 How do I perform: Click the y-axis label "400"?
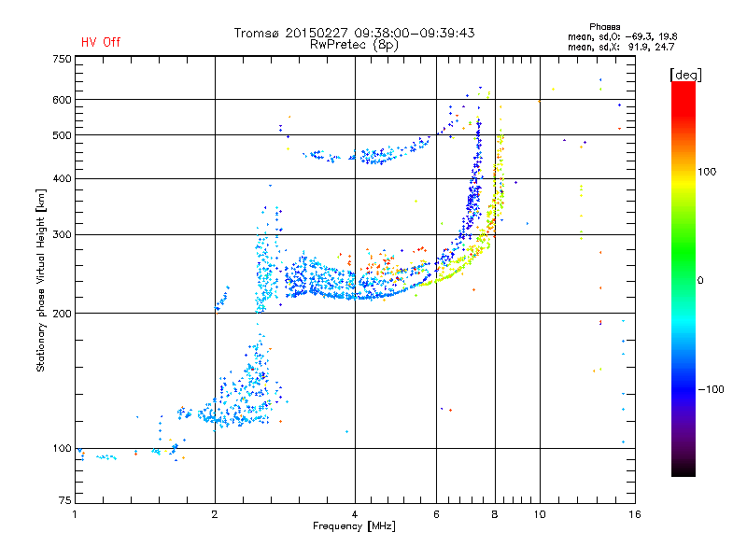pos(62,178)
